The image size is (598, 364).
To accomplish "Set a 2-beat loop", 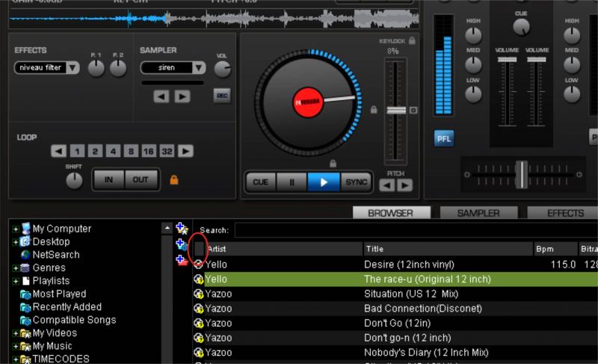I will point(95,151).
